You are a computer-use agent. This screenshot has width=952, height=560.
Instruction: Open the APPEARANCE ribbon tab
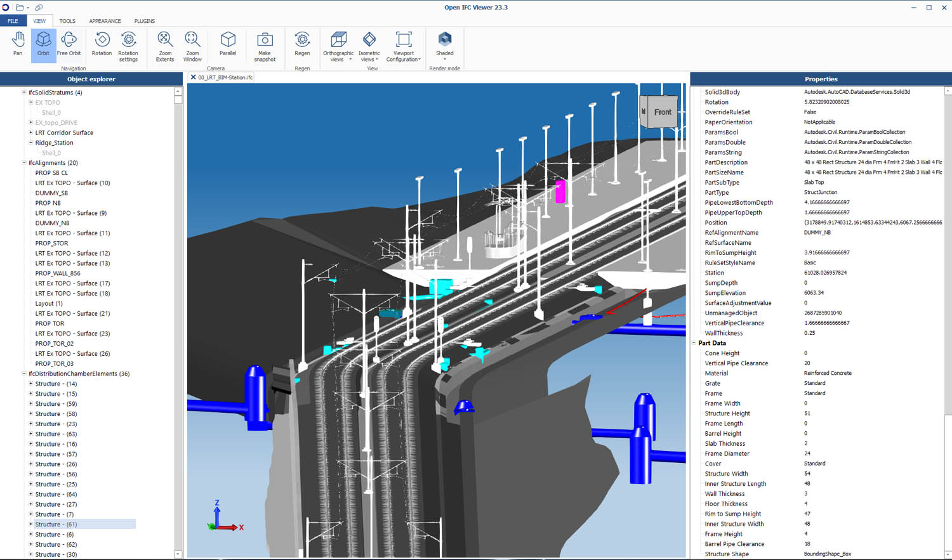(105, 21)
